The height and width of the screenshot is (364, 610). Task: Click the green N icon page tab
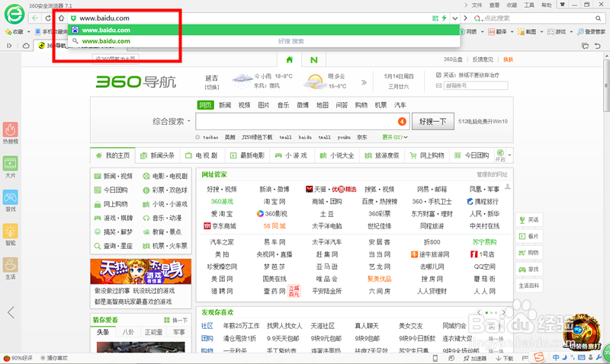tap(313, 60)
